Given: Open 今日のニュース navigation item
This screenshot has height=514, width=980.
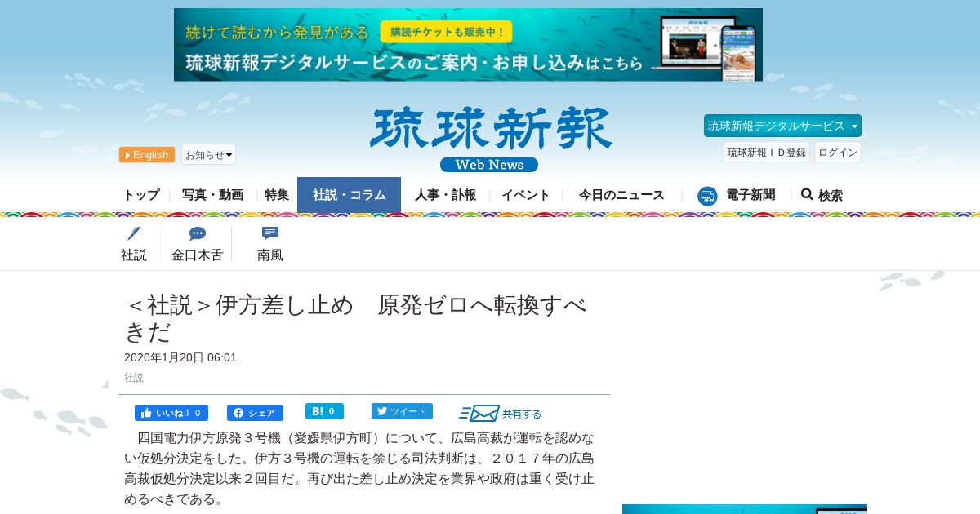Looking at the screenshot, I should tap(621, 195).
